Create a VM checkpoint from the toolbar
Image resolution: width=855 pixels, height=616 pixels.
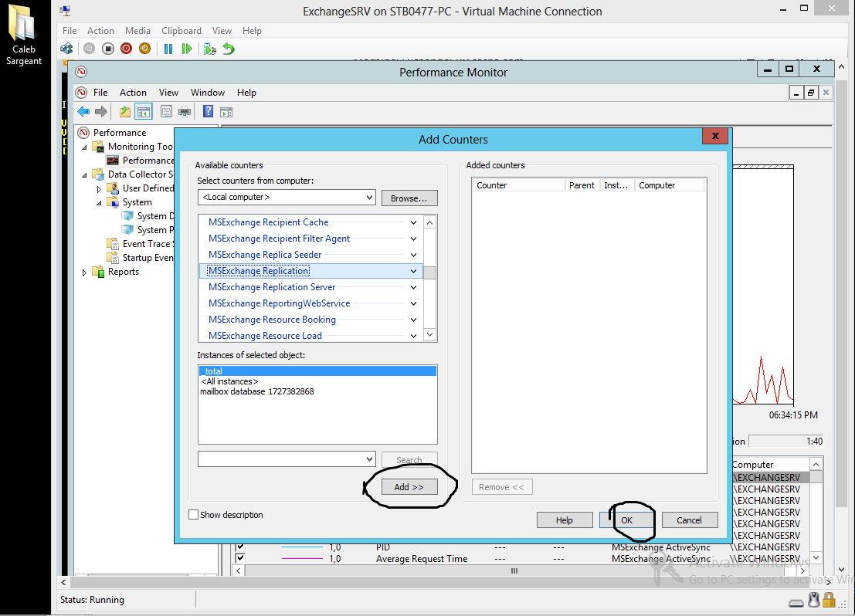tap(210, 49)
